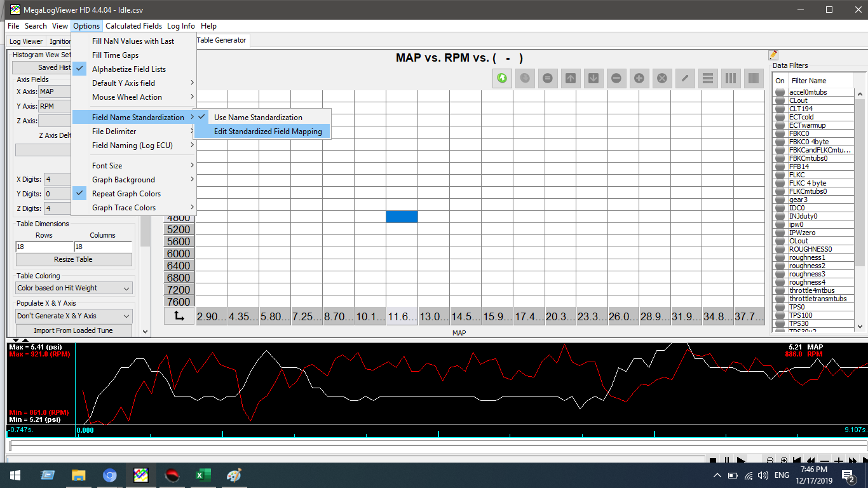This screenshot has width=868, height=488.
Task: Expand the Populate X & Y Axis dropdown
Action: pos(74,316)
